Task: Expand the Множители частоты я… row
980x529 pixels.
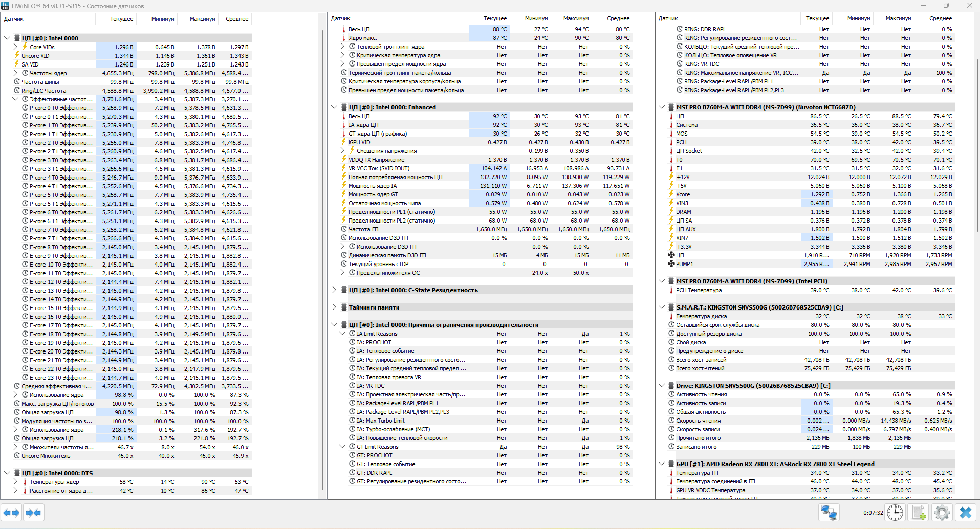Action: pos(16,447)
